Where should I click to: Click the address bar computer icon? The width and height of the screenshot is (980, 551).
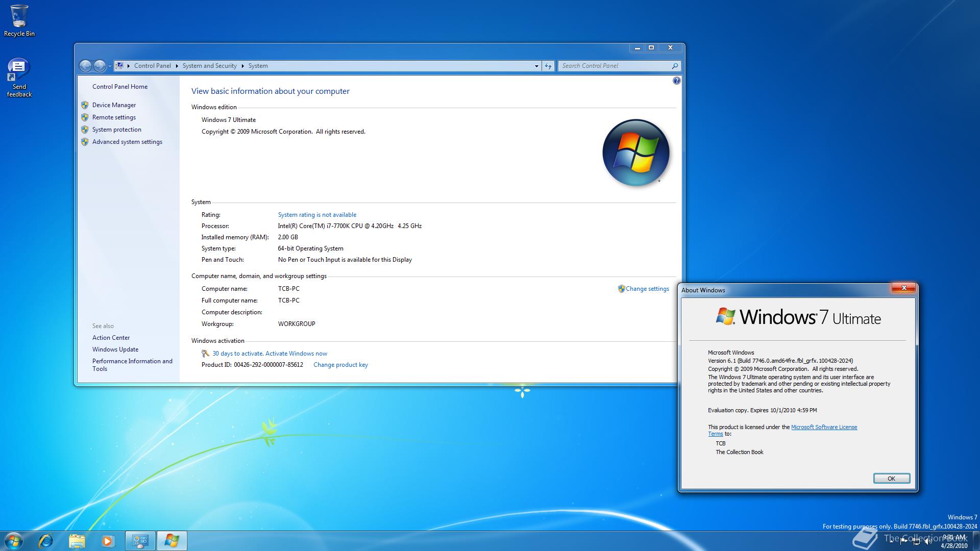(119, 66)
